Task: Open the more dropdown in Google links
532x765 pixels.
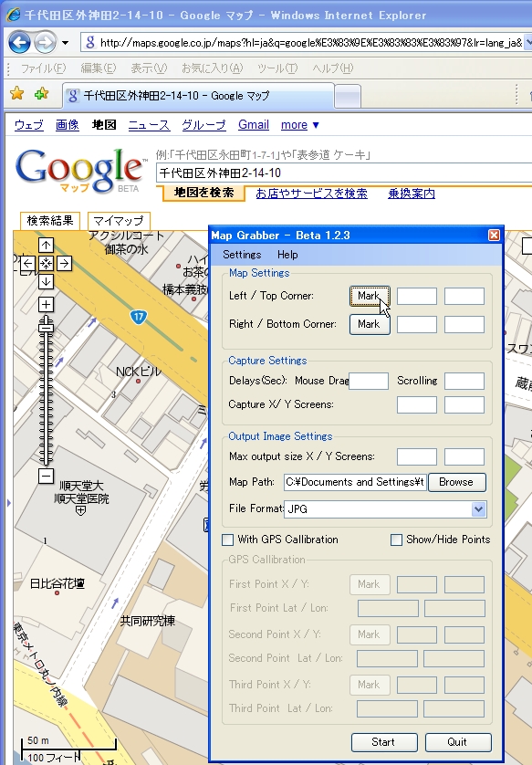Action: pos(300,125)
